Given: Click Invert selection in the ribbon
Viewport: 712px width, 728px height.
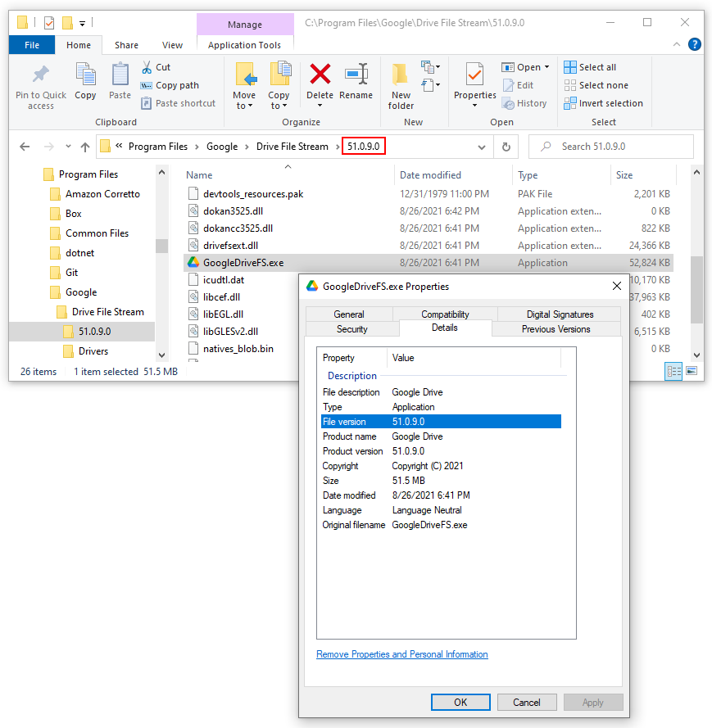Looking at the screenshot, I should point(603,103).
